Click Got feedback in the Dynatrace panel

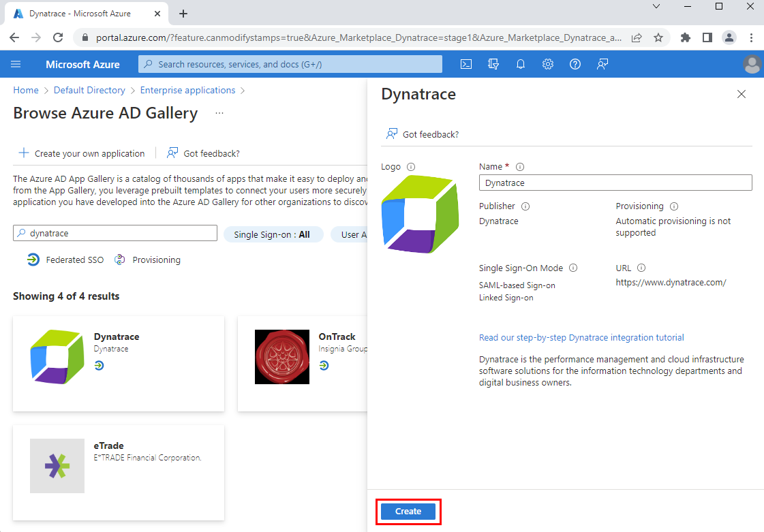pyautogui.click(x=423, y=134)
